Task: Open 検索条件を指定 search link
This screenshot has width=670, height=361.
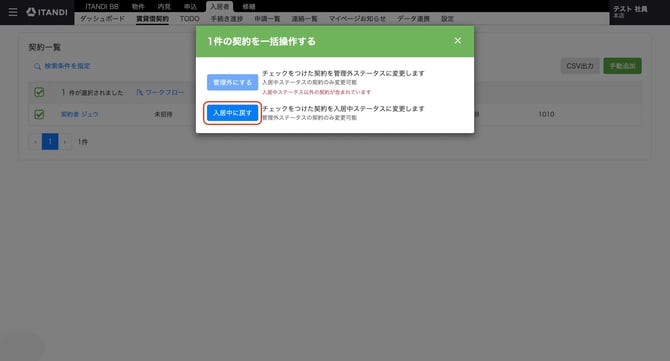Action: (68, 66)
